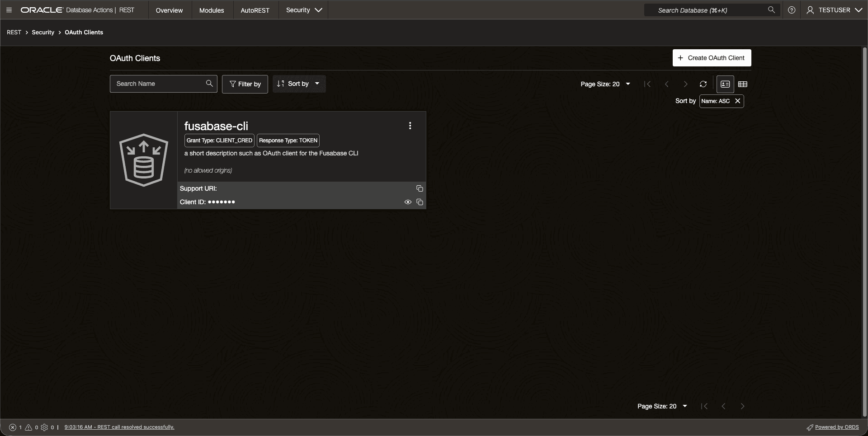The image size is (868, 436).
Task: Switch to grid table view
Action: coord(742,84)
